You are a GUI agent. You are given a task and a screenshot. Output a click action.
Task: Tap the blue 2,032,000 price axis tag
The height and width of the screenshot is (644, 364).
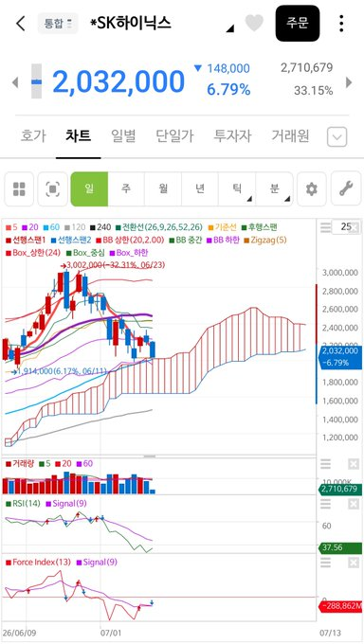pyautogui.click(x=339, y=356)
